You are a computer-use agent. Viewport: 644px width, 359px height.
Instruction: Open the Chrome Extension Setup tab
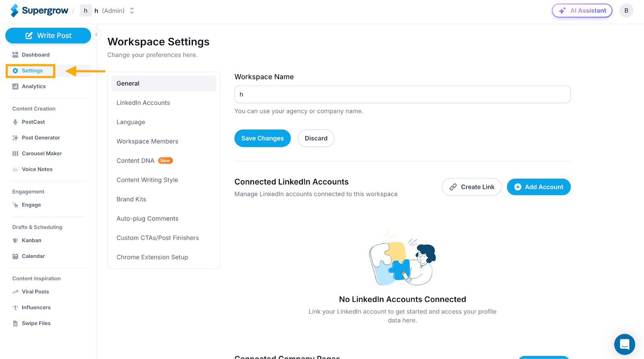pyautogui.click(x=164, y=257)
